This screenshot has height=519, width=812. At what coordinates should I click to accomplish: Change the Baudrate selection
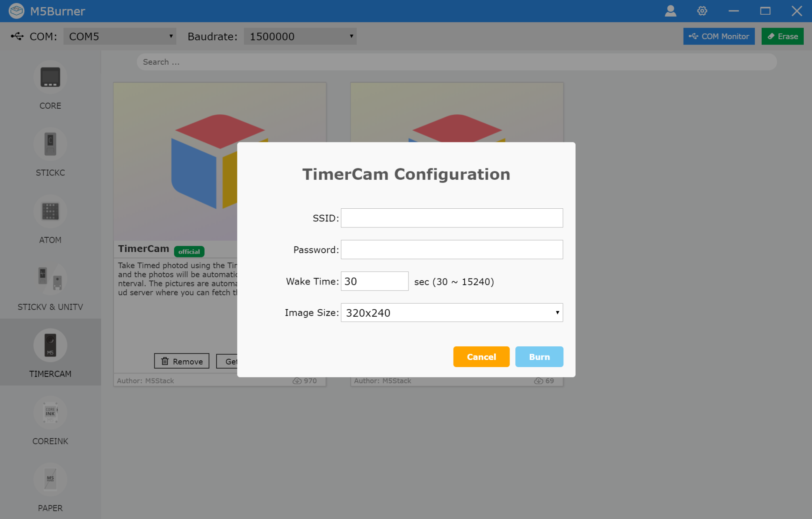300,36
